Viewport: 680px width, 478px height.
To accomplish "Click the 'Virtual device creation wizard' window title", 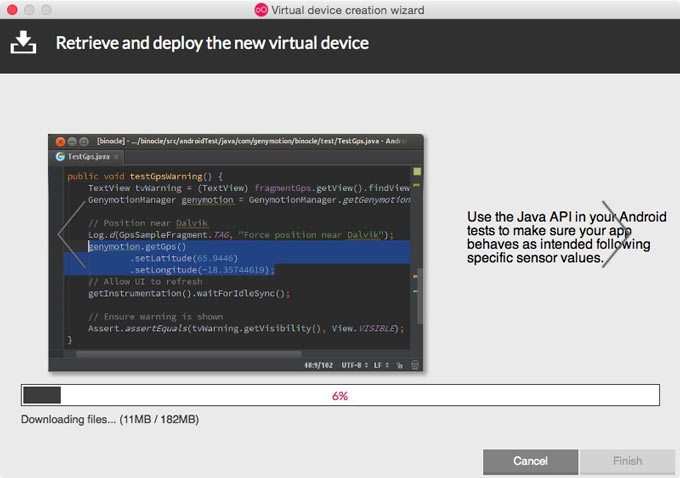I will click(x=348, y=10).
